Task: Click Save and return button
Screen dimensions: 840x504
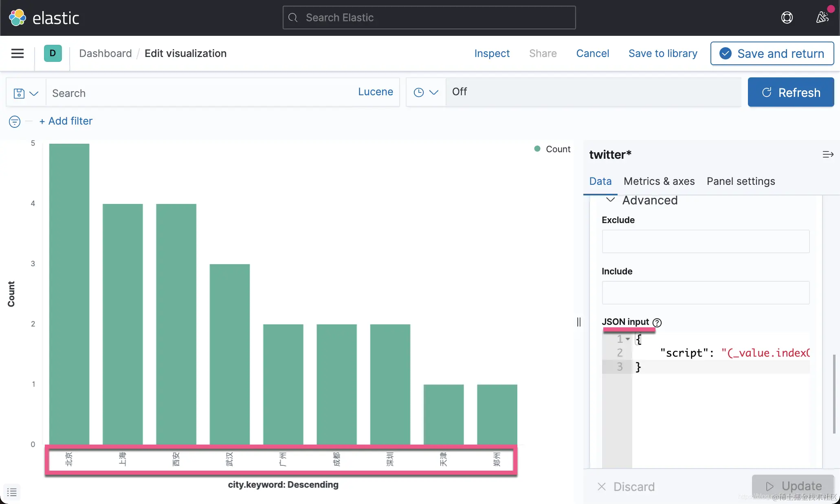Action: pos(772,53)
